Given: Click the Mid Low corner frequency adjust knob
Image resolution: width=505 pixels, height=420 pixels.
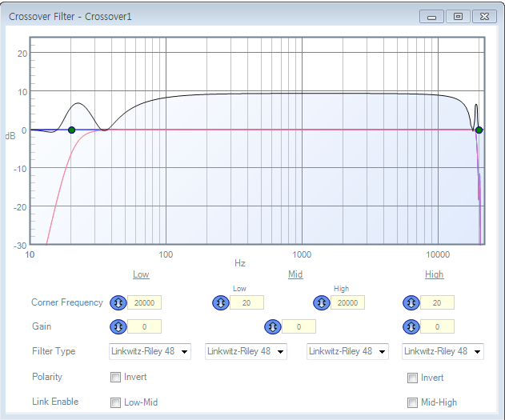Looking at the screenshot, I should tap(221, 303).
